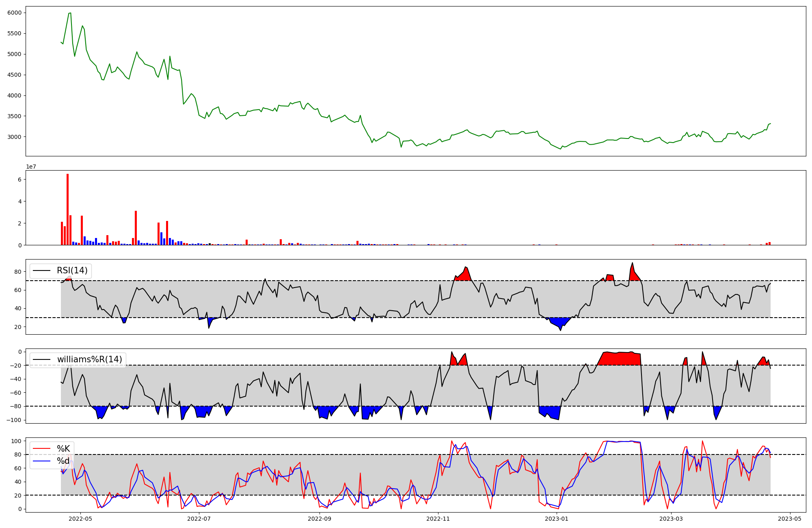Click the 100 tick on stochastic axis
Image resolution: width=812 pixels, height=528 pixels.
(x=17, y=441)
